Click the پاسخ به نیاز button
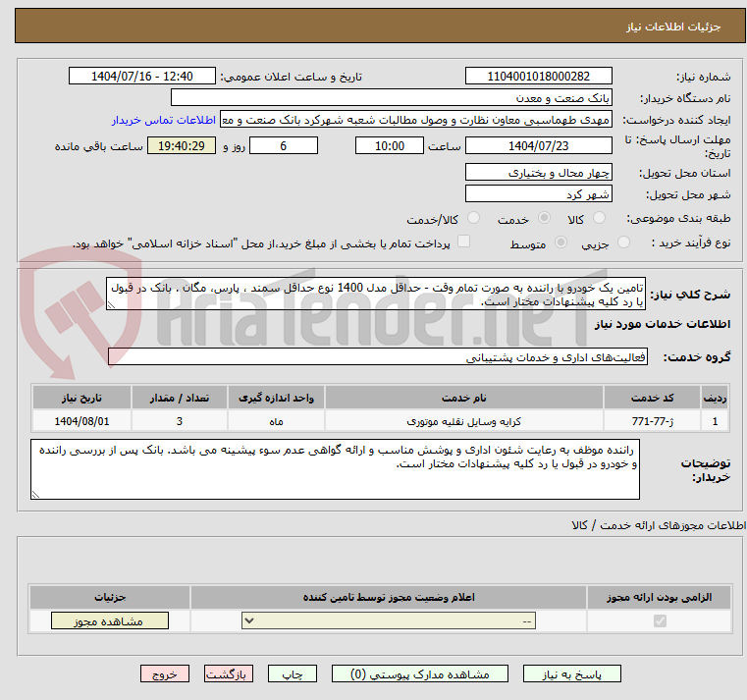 571,674
